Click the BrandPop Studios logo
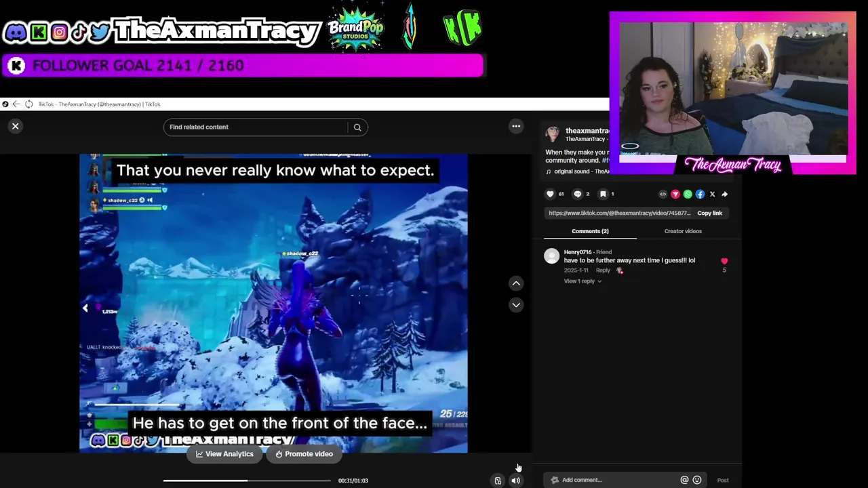The image size is (868, 488). [x=355, y=29]
